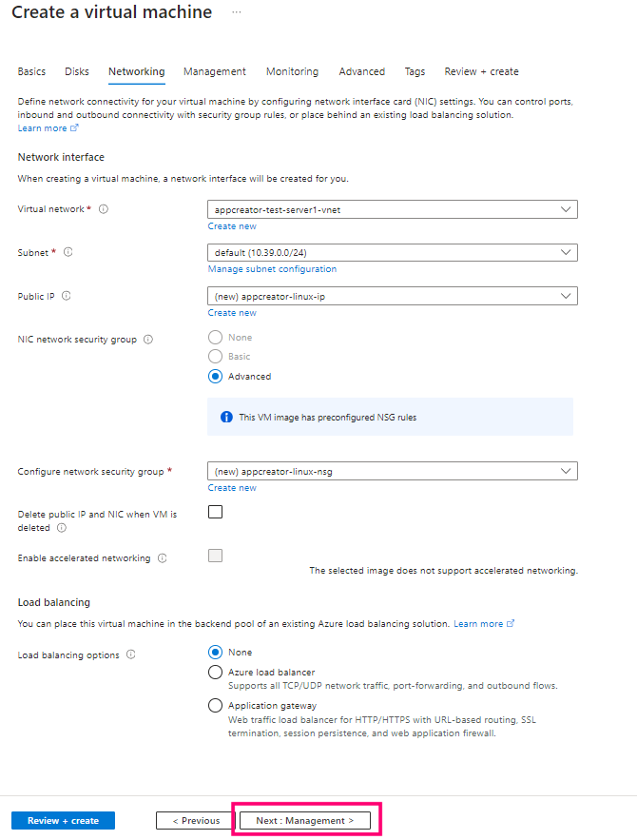Open the Virtual network dropdown
Image resolution: width=637 pixels, height=840 pixels.
point(392,209)
